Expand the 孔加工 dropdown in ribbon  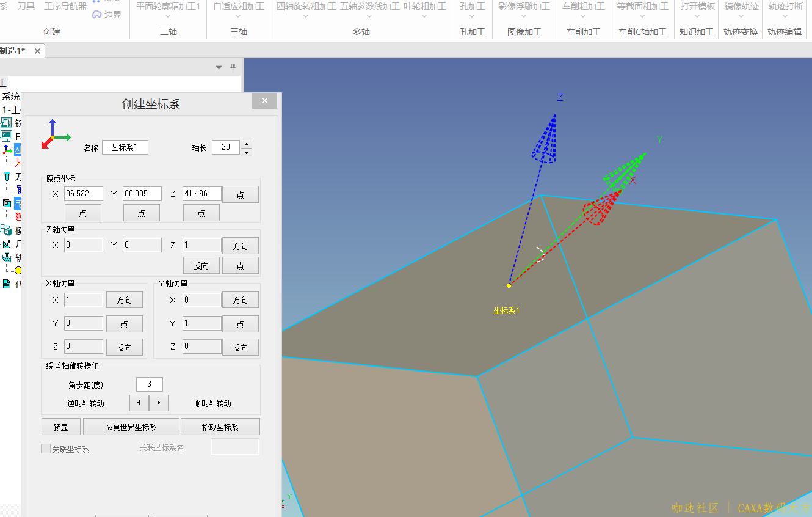click(x=473, y=17)
